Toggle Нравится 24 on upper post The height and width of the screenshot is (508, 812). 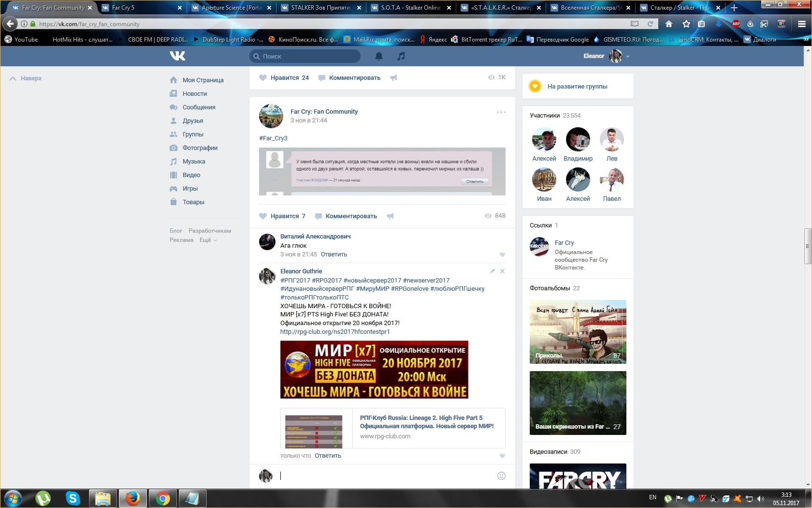coord(284,77)
